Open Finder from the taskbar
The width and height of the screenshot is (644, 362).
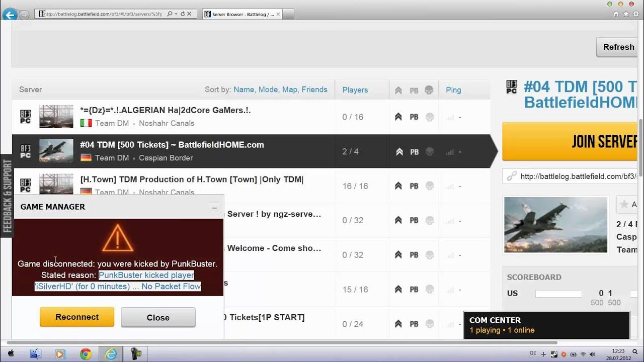click(35, 353)
